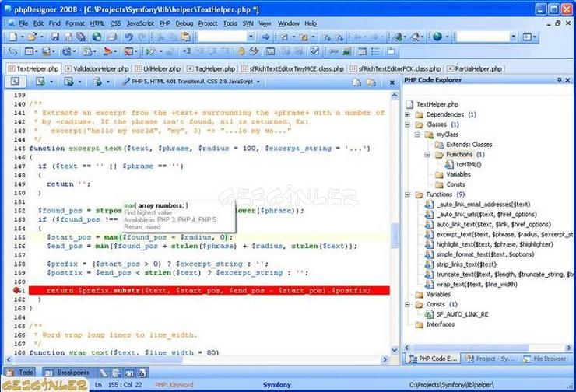Click the Paste clipboard icon
576x392 pixels.
click(x=186, y=37)
